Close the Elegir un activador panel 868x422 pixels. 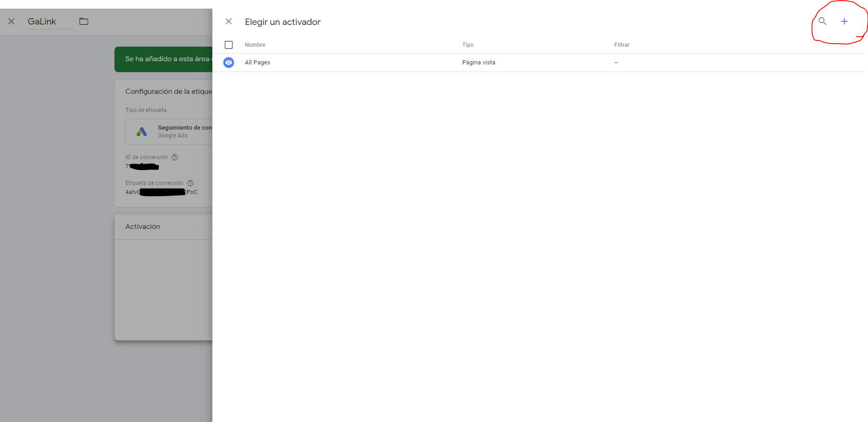(x=229, y=21)
